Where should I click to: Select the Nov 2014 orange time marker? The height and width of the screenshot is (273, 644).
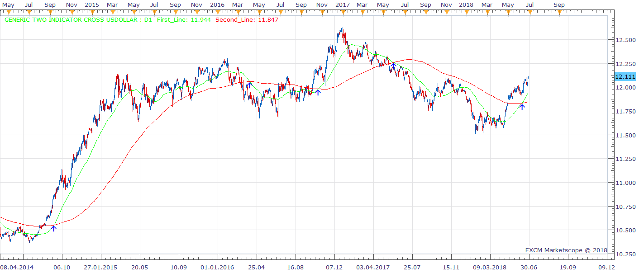click(x=71, y=13)
